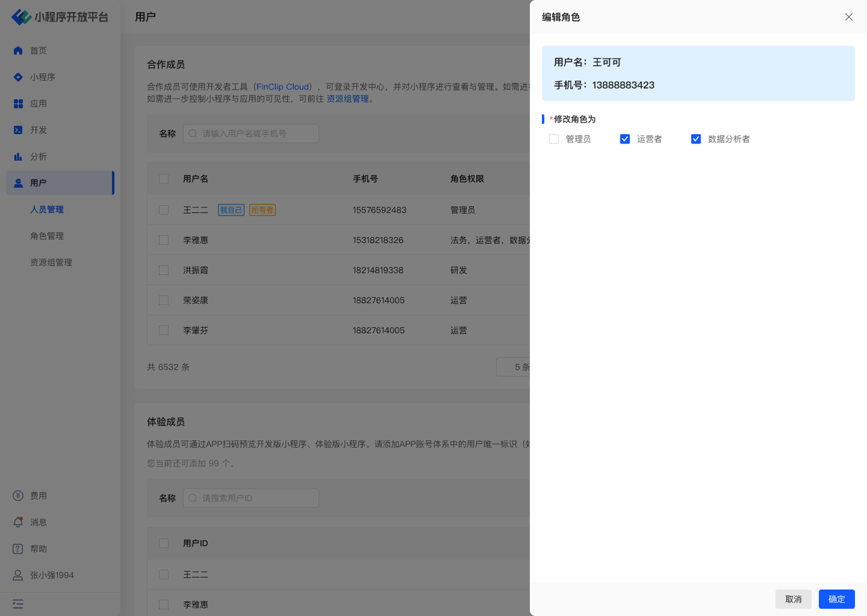867x616 pixels.
Task: Uncheck the 数据分析者 role checkbox
Action: pos(696,139)
